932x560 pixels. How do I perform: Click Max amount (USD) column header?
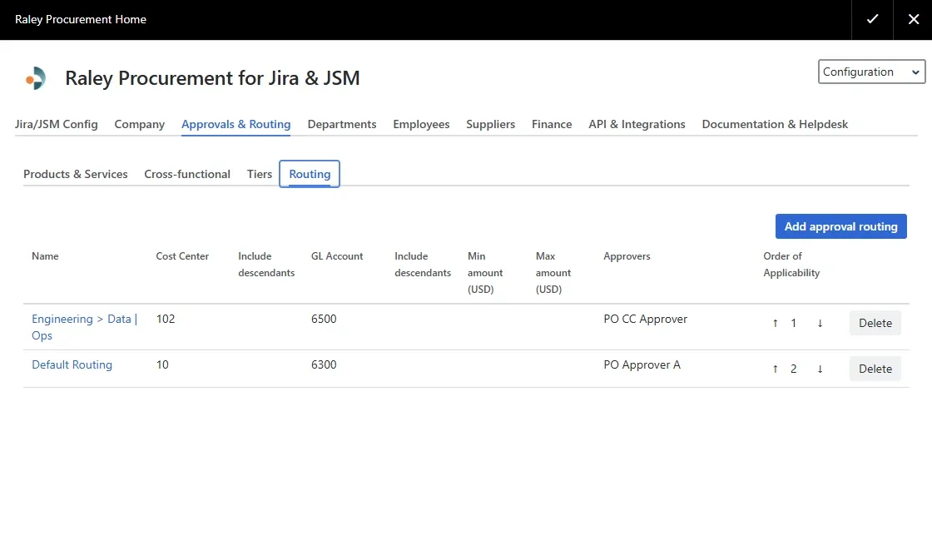[553, 273]
